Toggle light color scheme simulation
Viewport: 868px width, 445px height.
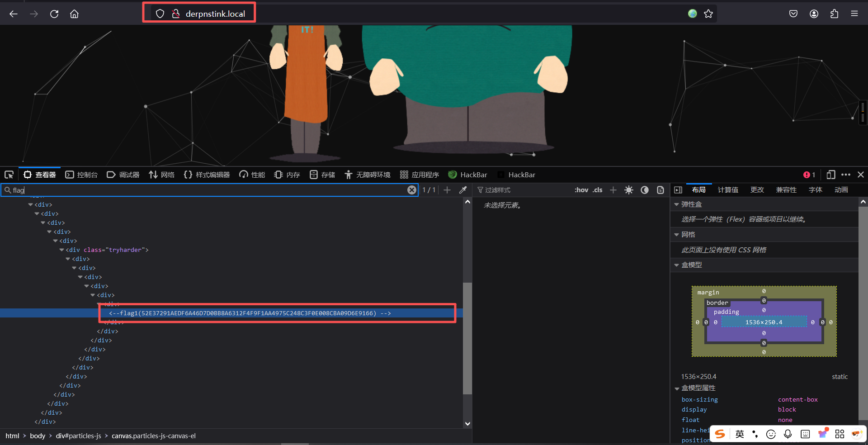pos(629,190)
